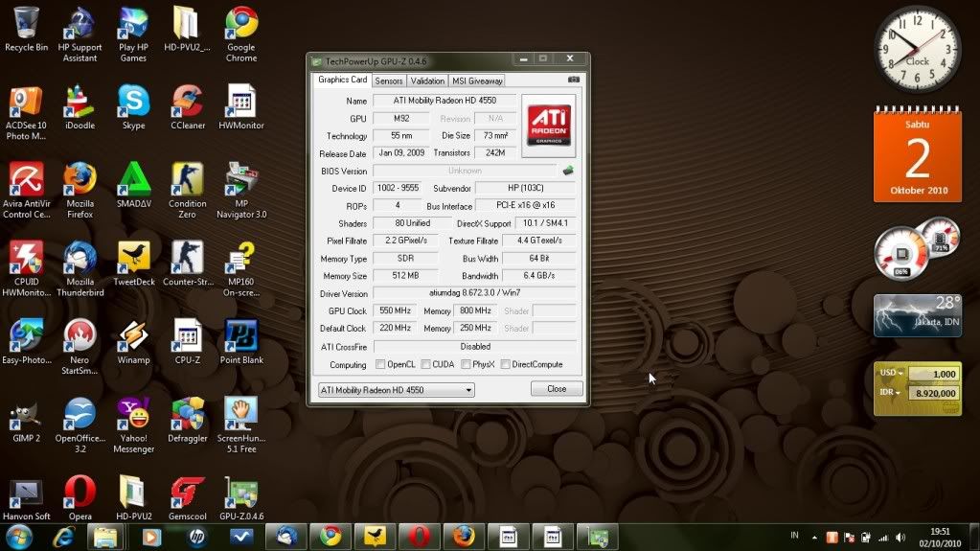Open CPU-Z desktop shortcut
This screenshot has height=551, width=980.
pos(188,342)
